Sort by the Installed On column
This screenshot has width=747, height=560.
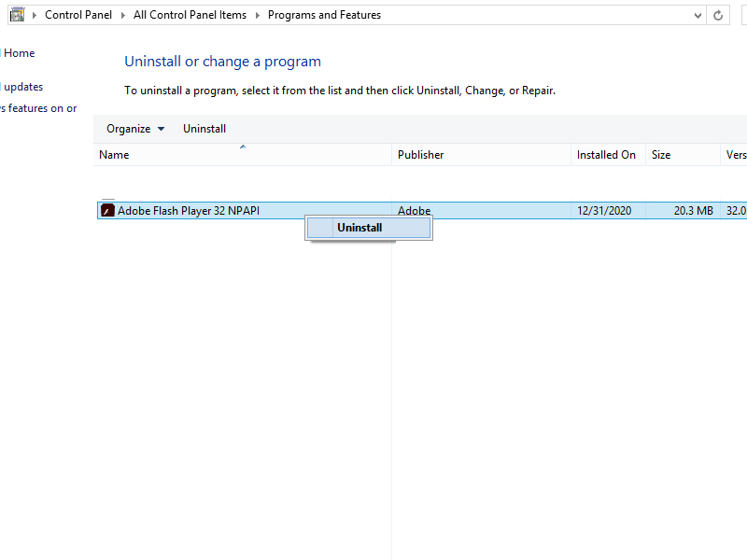coord(605,155)
